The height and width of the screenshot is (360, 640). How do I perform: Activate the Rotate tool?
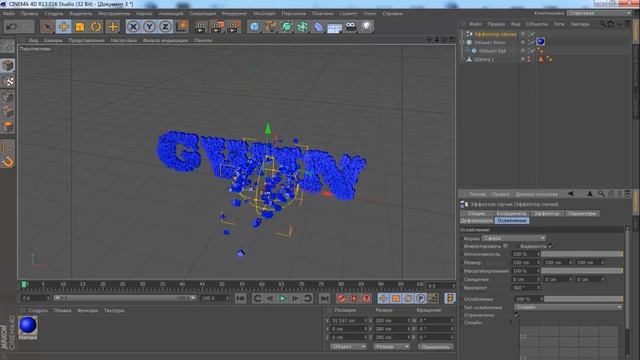96,27
